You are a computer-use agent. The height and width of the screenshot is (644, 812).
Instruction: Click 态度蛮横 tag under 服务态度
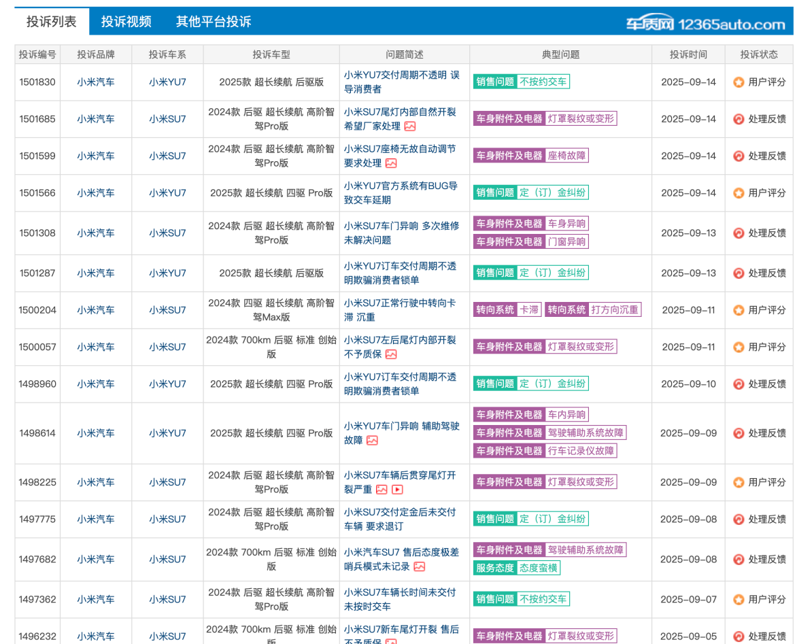coord(538,568)
